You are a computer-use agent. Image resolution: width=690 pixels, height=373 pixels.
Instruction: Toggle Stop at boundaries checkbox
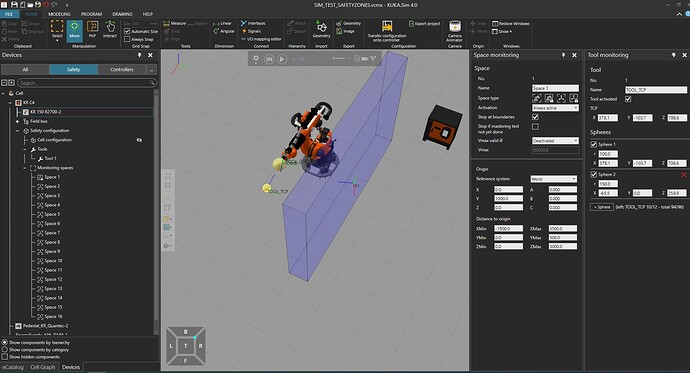point(535,117)
